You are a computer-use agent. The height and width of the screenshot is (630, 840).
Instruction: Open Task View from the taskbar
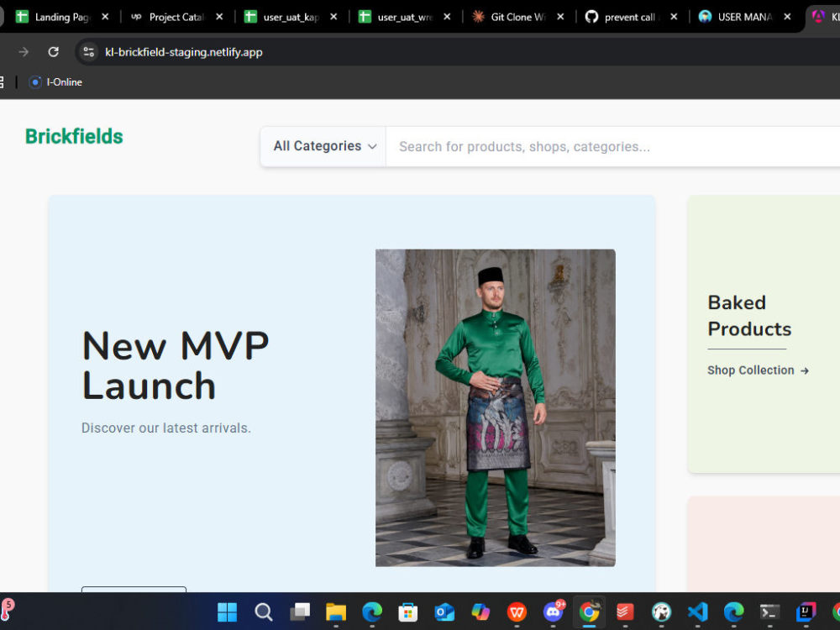click(300, 612)
